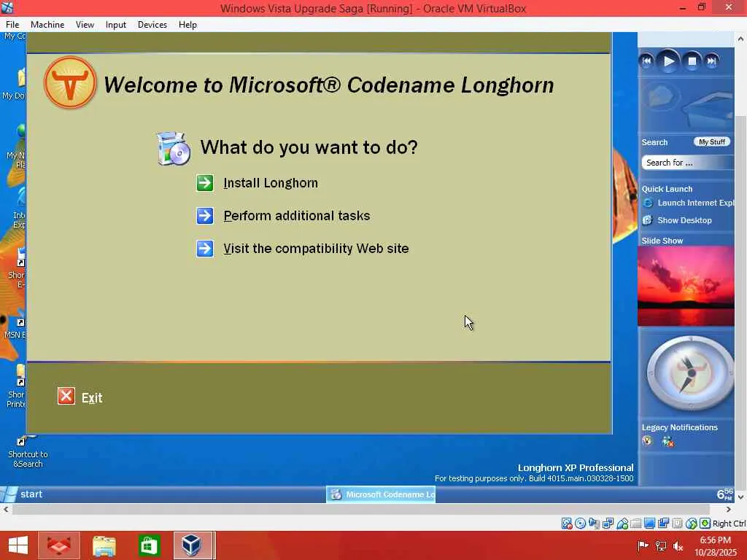Viewport: 747px width, 560px height.
Task: Click the hard disk activity icon in the VirtualBox status bar
Action: (x=567, y=524)
